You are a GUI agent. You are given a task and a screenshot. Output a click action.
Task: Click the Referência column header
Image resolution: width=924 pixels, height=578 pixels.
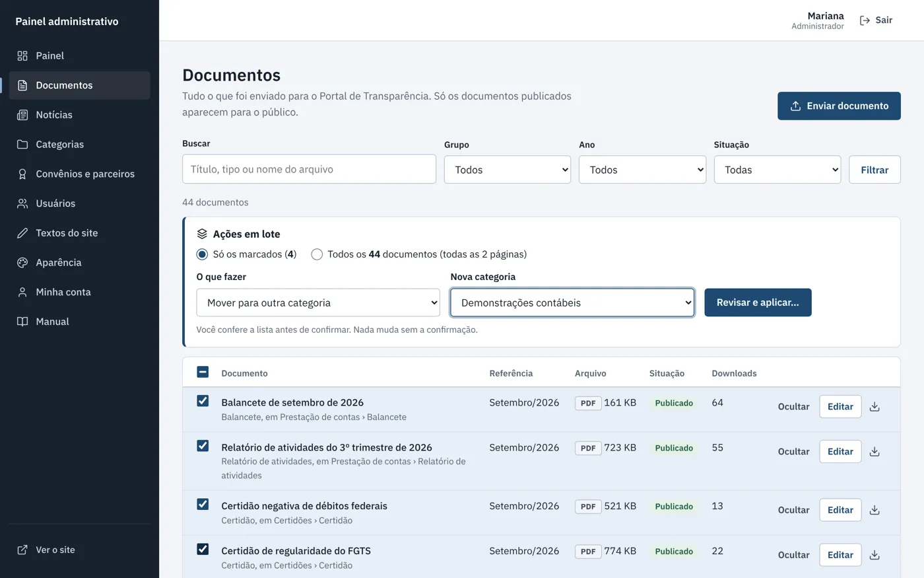(x=511, y=373)
